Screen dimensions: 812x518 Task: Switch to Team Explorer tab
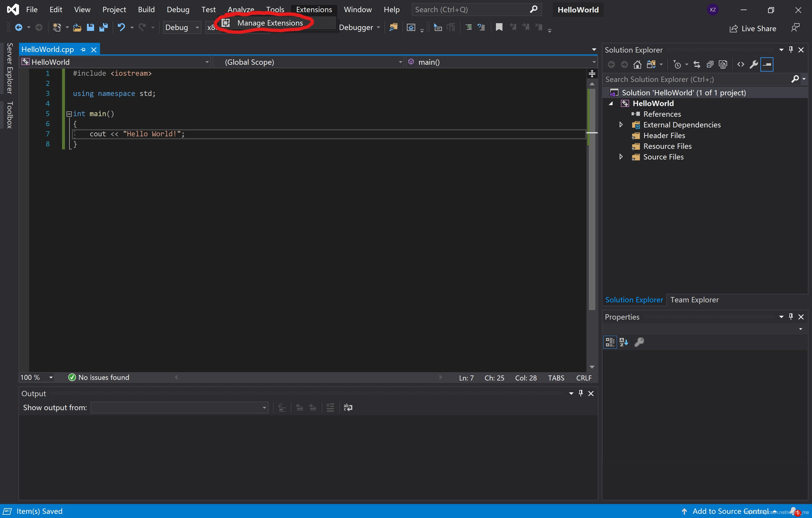694,300
